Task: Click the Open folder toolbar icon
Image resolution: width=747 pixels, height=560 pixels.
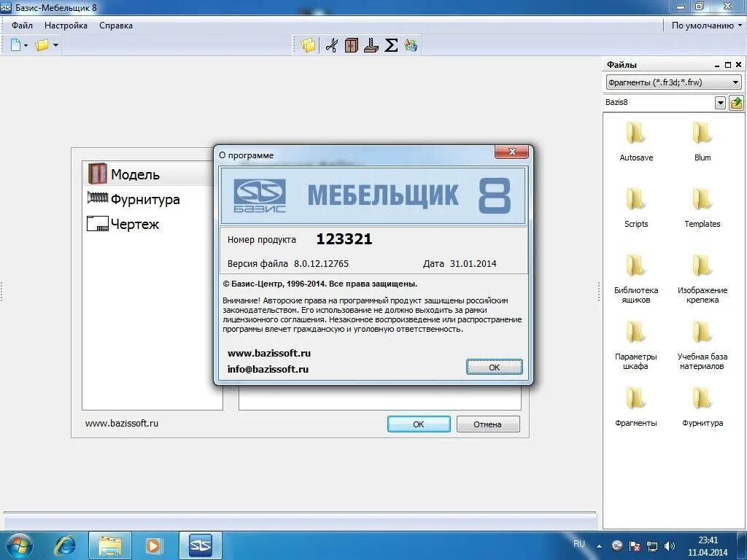Action: click(42, 45)
